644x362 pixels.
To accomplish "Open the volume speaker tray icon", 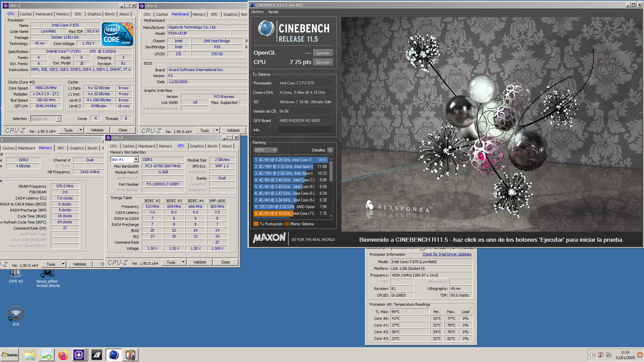I will pyautogui.click(x=592, y=355).
